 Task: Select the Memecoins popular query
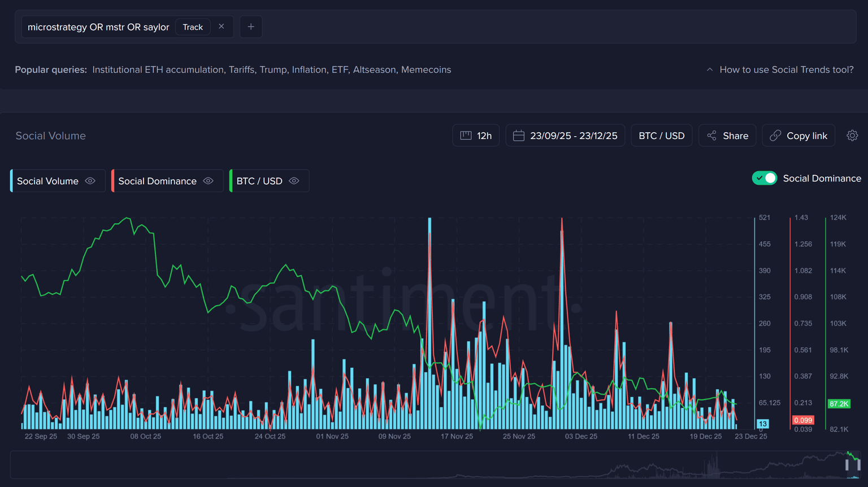pyautogui.click(x=426, y=69)
